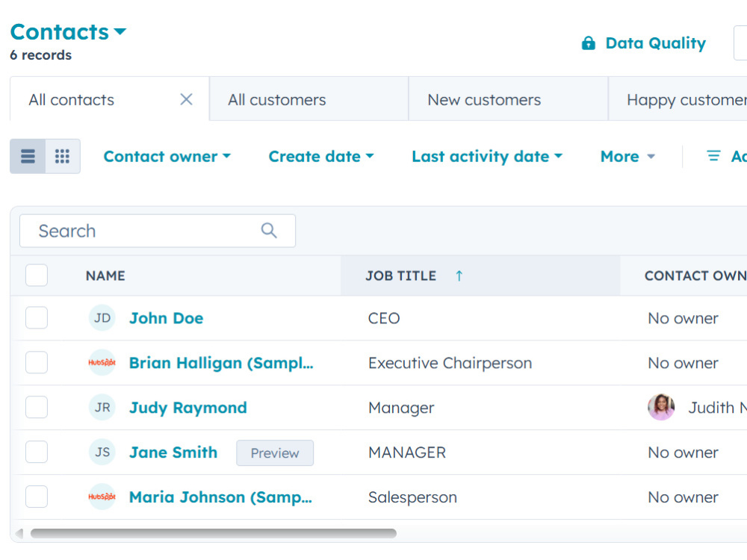
Task: Click the Job Title sort arrow
Action: (459, 276)
